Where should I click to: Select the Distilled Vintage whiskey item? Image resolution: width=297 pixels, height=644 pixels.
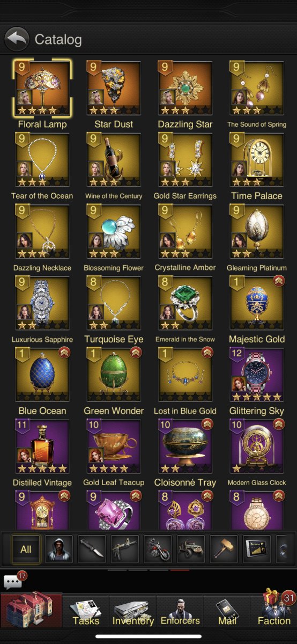[42, 447]
